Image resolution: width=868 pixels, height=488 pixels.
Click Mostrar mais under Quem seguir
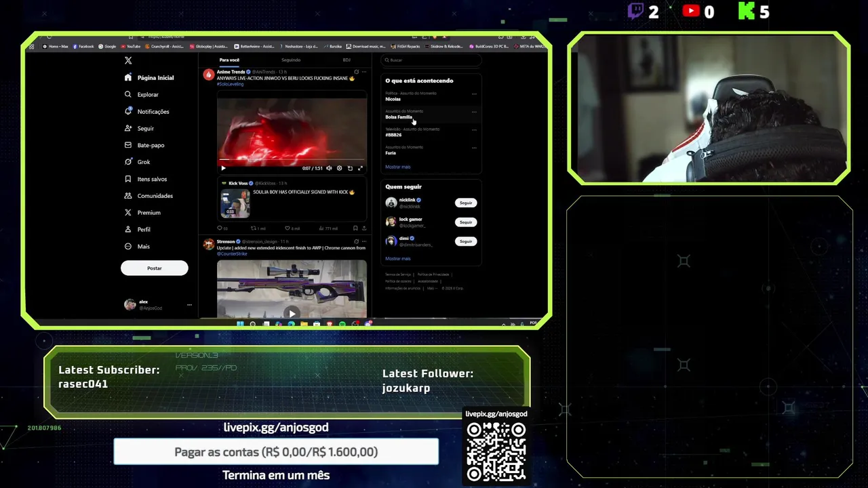point(397,258)
